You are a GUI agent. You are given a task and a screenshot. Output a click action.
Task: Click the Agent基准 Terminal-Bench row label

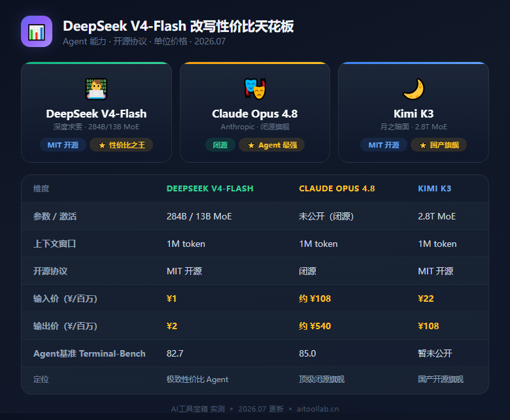coord(90,353)
